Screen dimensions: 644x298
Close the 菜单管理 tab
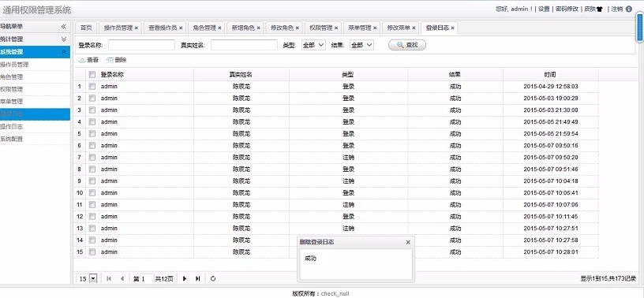375,28
